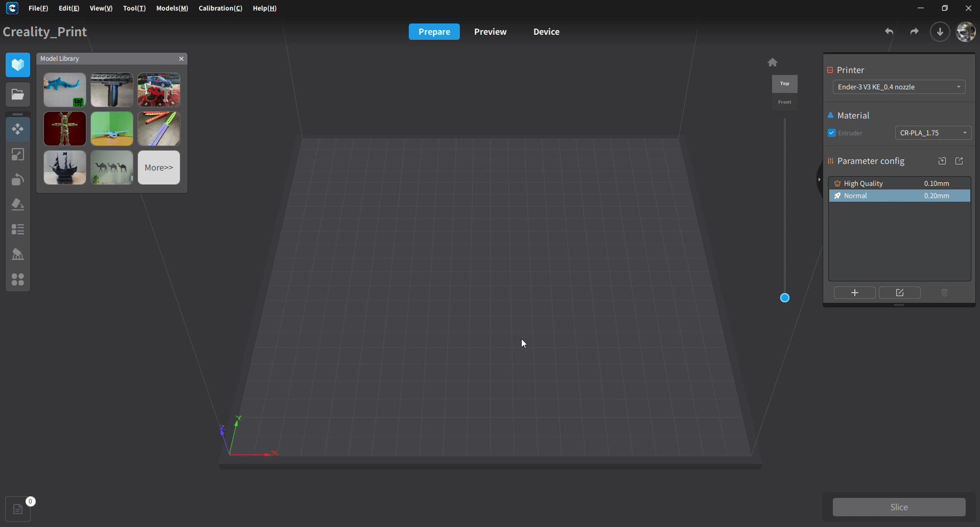Select the Rotate tool in left toolbar

[x=18, y=179]
